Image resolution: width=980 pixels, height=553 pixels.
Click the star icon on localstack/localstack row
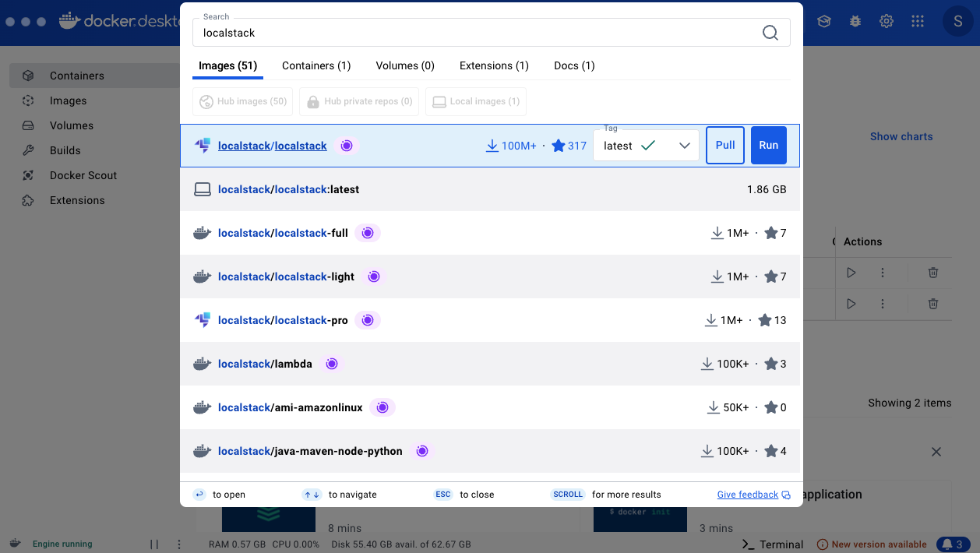coord(558,146)
